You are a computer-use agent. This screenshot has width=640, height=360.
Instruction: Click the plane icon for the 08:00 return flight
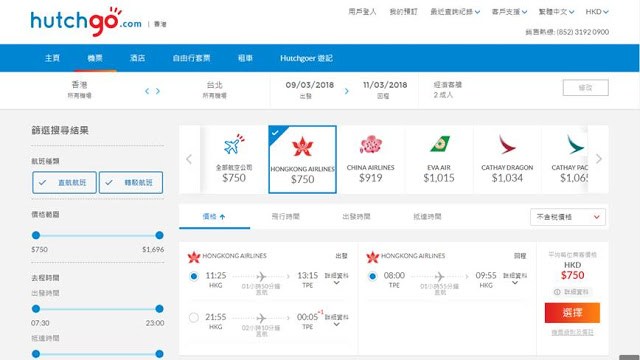point(440,276)
